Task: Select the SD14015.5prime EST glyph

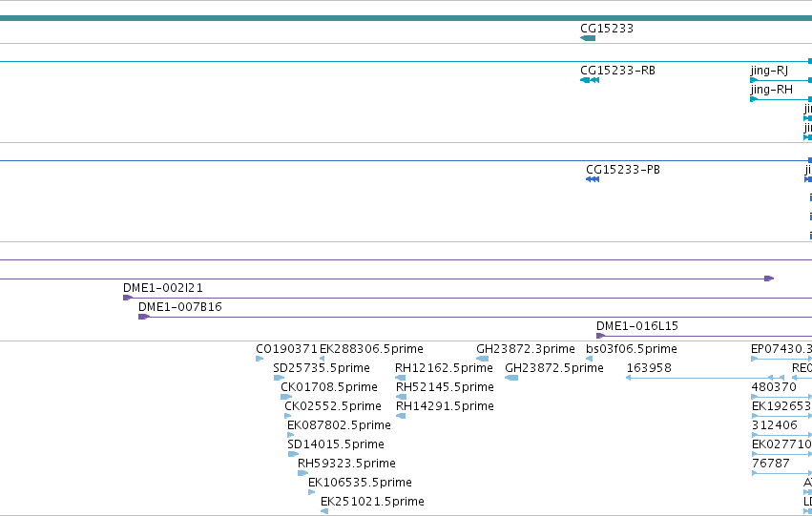Action: point(293,454)
